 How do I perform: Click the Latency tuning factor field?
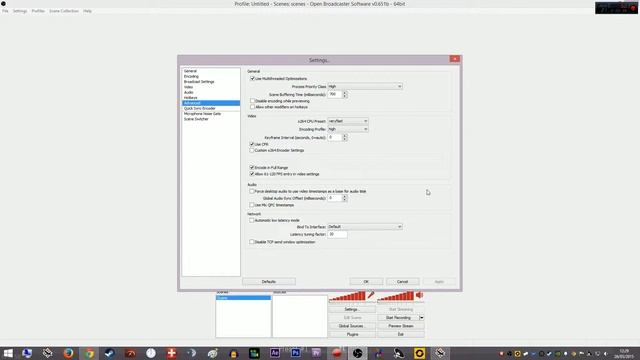pos(337,234)
